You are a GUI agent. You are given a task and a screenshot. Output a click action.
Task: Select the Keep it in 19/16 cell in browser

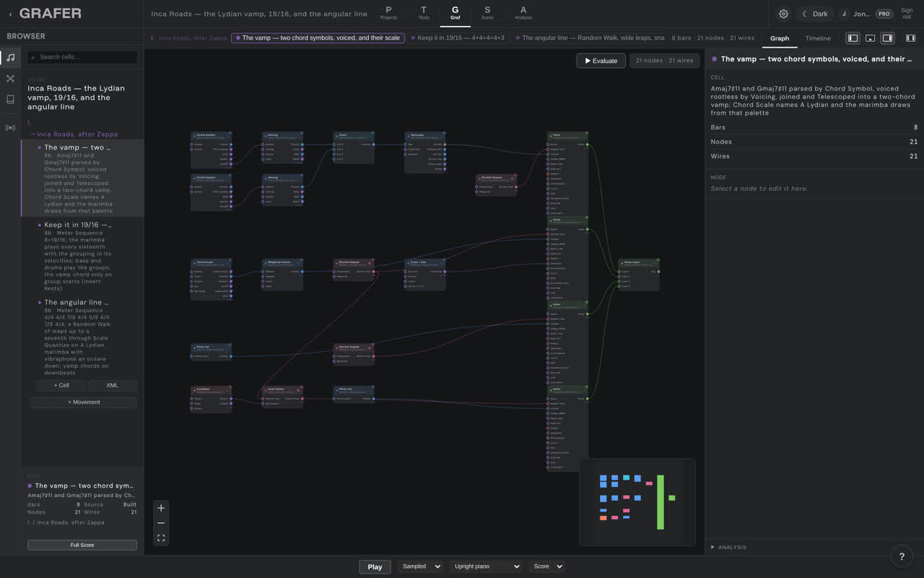tap(82, 256)
